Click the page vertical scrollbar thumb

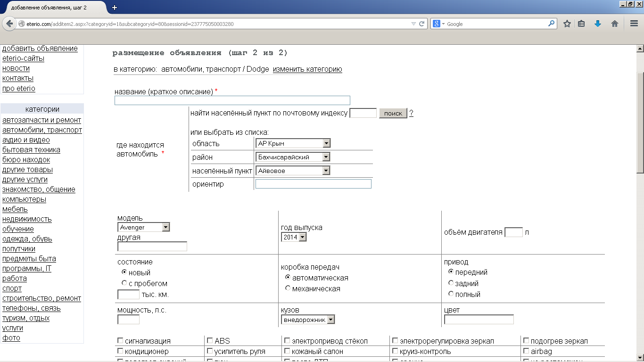(x=640, y=123)
